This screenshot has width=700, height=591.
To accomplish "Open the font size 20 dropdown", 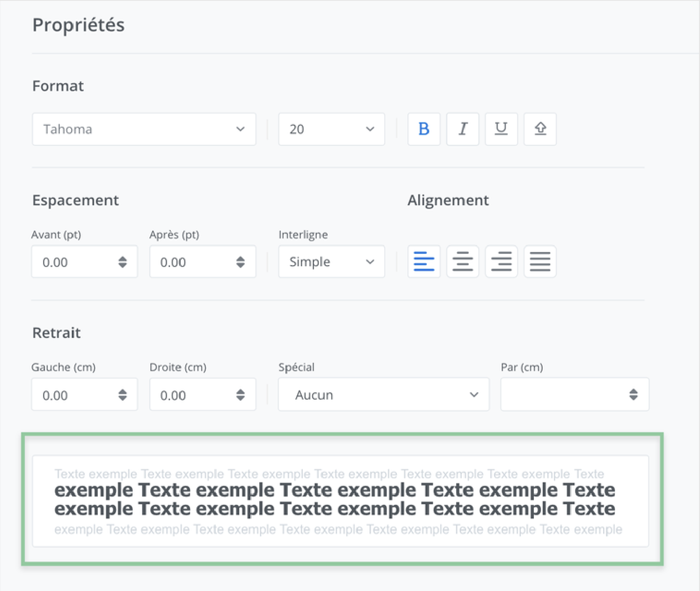I will (331, 129).
